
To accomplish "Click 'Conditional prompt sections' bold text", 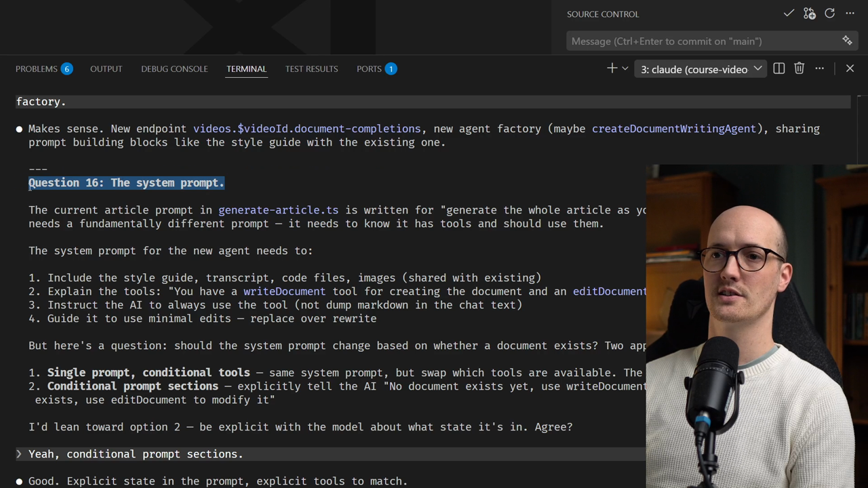I will click(x=133, y=386).
